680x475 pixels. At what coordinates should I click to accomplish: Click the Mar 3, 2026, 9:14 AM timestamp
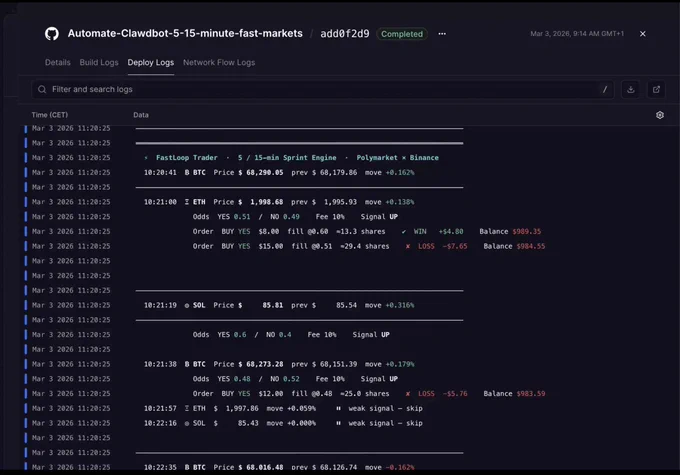point(577,33)
